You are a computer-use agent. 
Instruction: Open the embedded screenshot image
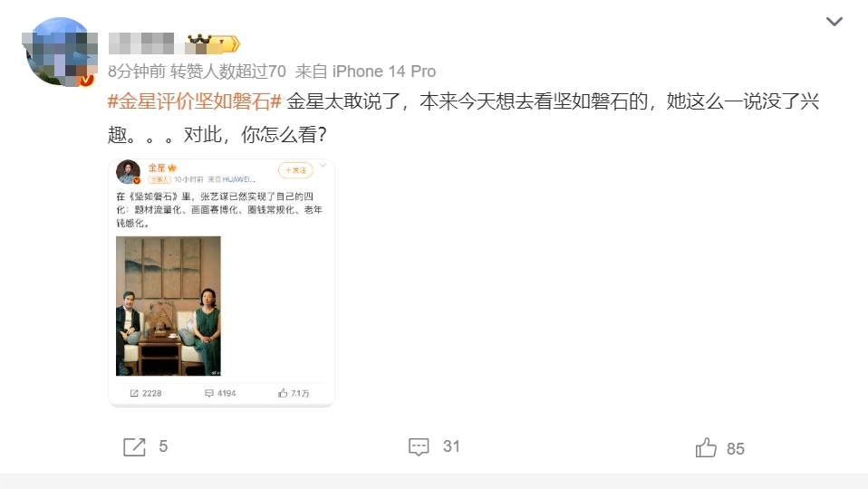[x=221, y=283]
